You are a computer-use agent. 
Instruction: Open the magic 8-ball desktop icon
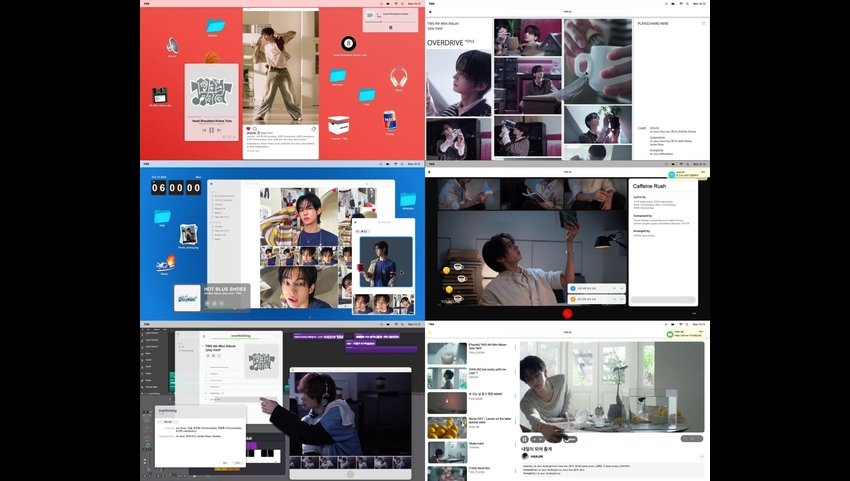tap(349, 44)
